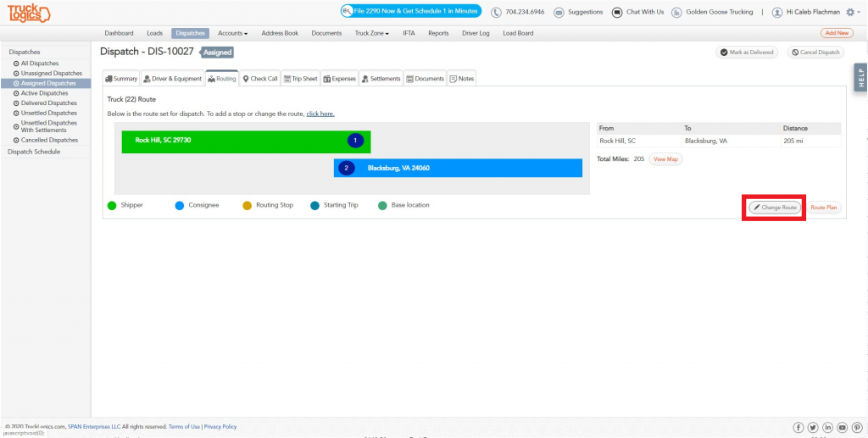This screenshot has height=438, width=868.
Task: Click the phone icon beside 704.234.6946
Action: click(496, 12)
